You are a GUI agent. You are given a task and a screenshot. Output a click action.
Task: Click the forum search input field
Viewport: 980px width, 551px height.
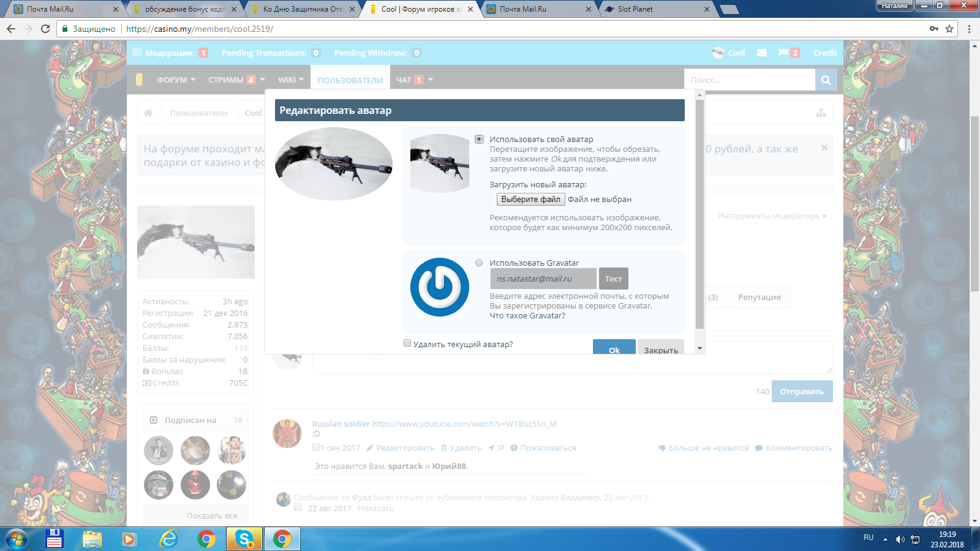click(x=749, y=80)
